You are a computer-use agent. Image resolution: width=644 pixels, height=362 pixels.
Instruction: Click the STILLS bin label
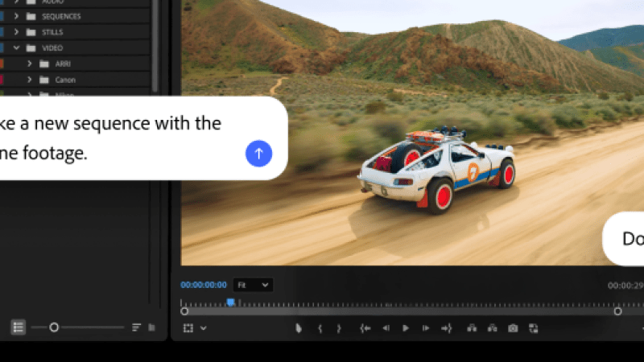52,32
